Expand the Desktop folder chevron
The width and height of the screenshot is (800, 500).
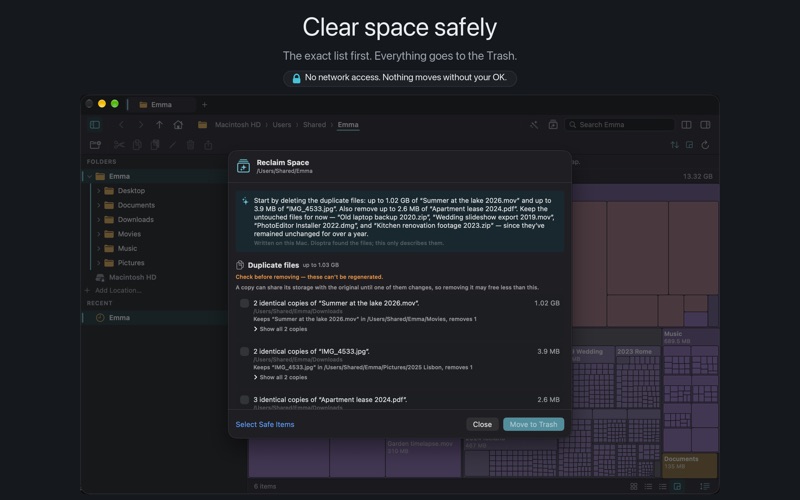(98, 191)
